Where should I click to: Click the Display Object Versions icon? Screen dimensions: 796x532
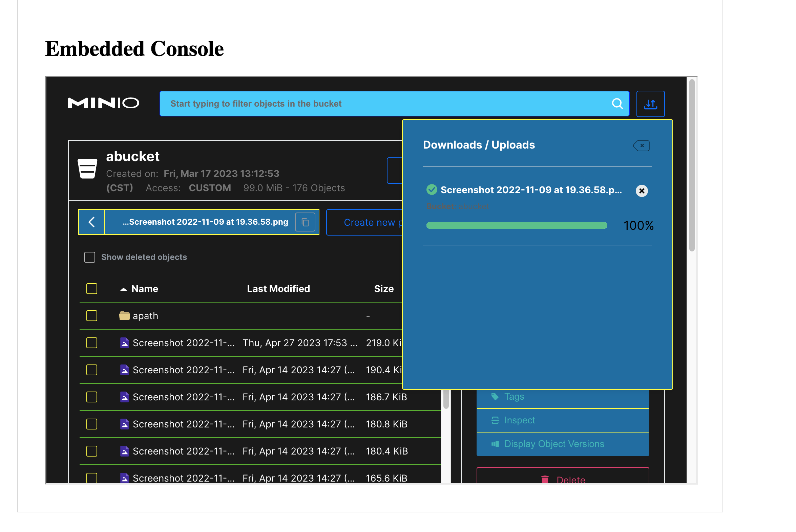click(x=495, y=444)
